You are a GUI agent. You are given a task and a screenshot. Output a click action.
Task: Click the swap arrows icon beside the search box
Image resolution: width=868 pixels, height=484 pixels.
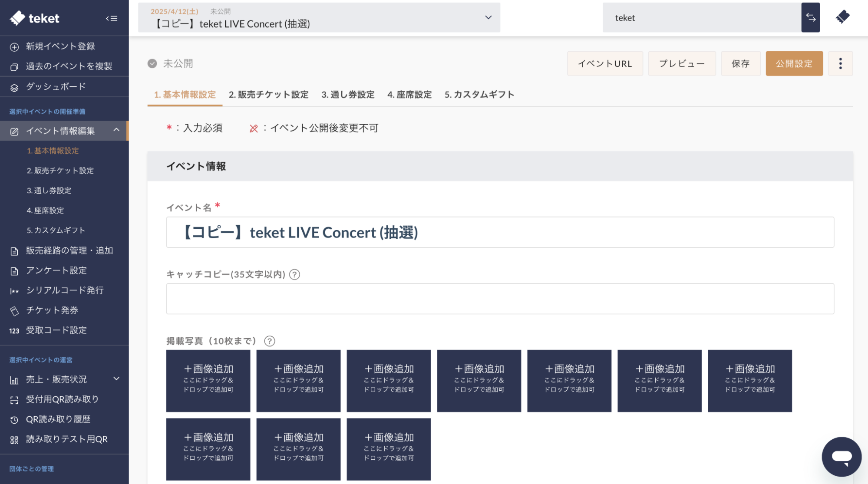pos(810,17)
